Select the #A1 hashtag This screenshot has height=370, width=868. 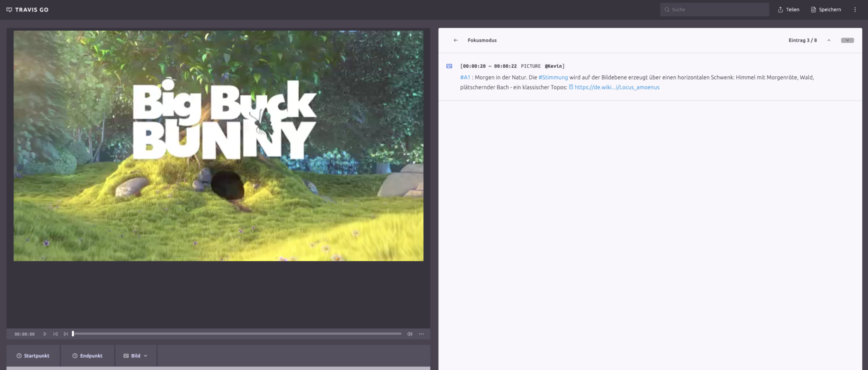(465, 77)
